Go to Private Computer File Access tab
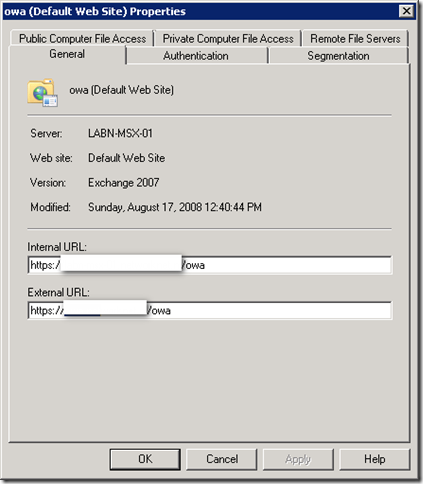This screenshot has height=484, width=423. (228, 39)
